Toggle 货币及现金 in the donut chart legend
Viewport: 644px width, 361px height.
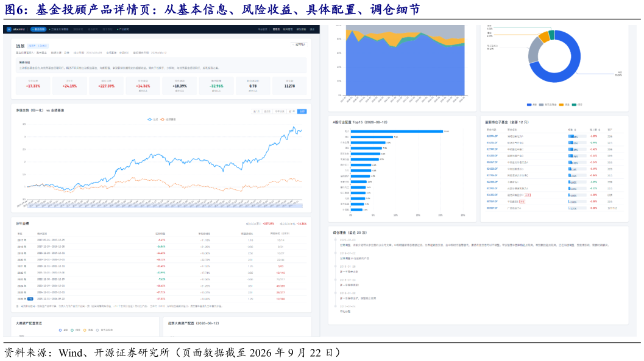(548, 105)
